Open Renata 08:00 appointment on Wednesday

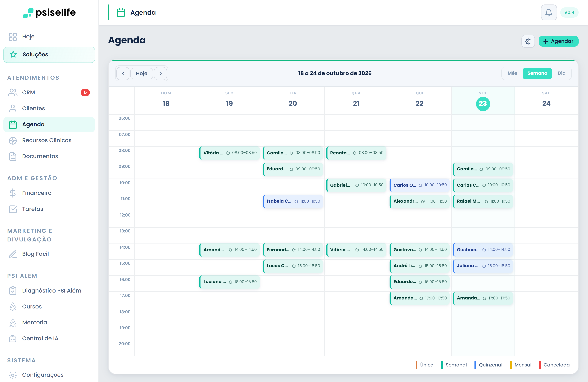click(356, 153)
